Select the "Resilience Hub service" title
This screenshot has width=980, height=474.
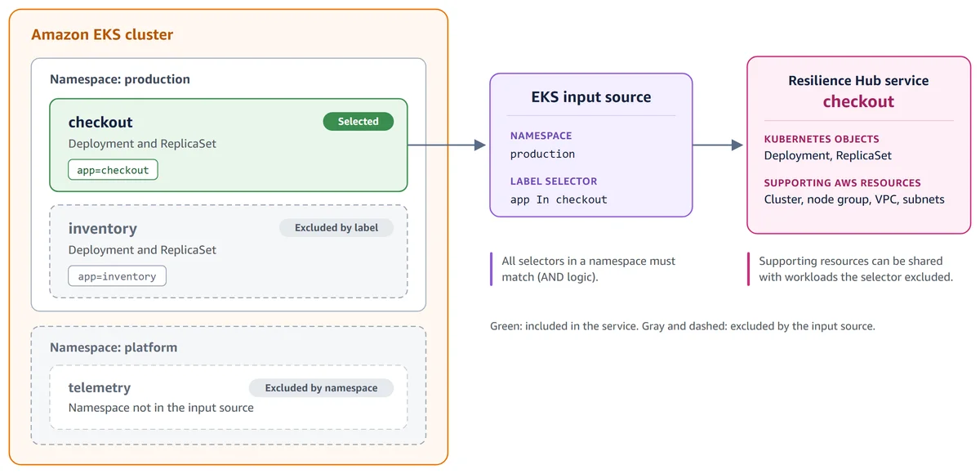point(858,81)
